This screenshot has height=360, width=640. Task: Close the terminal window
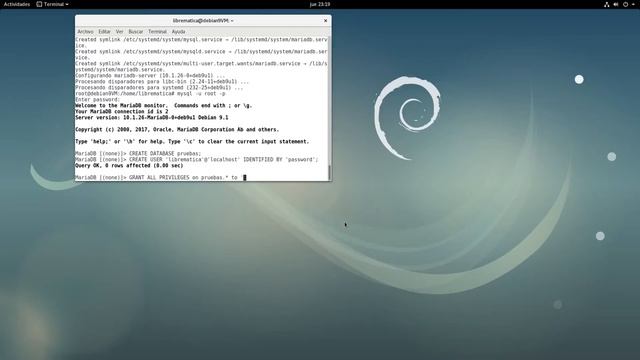pos(325,20)
